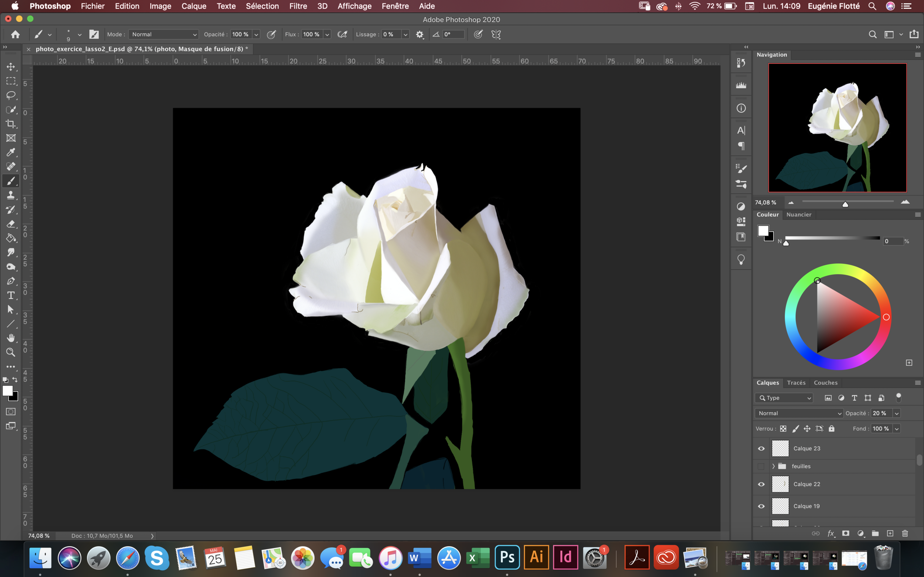Hide the Calque 22 layer

click(761, 484)
